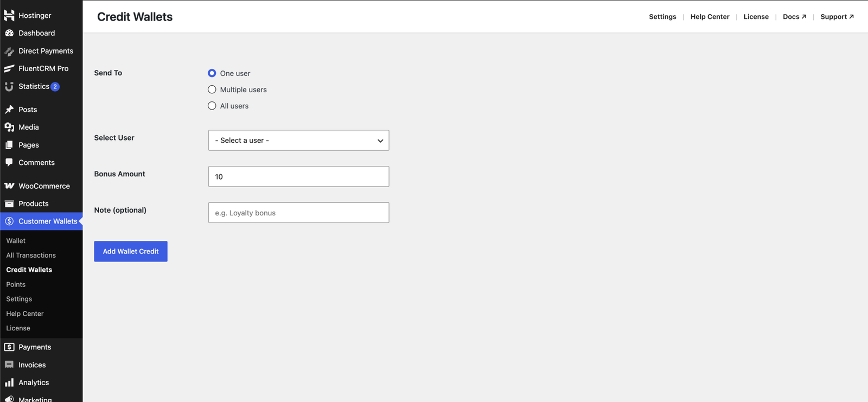The image size is (868, 402).
Task: Open the Products archive icon
Action: [x=9, y=203]
